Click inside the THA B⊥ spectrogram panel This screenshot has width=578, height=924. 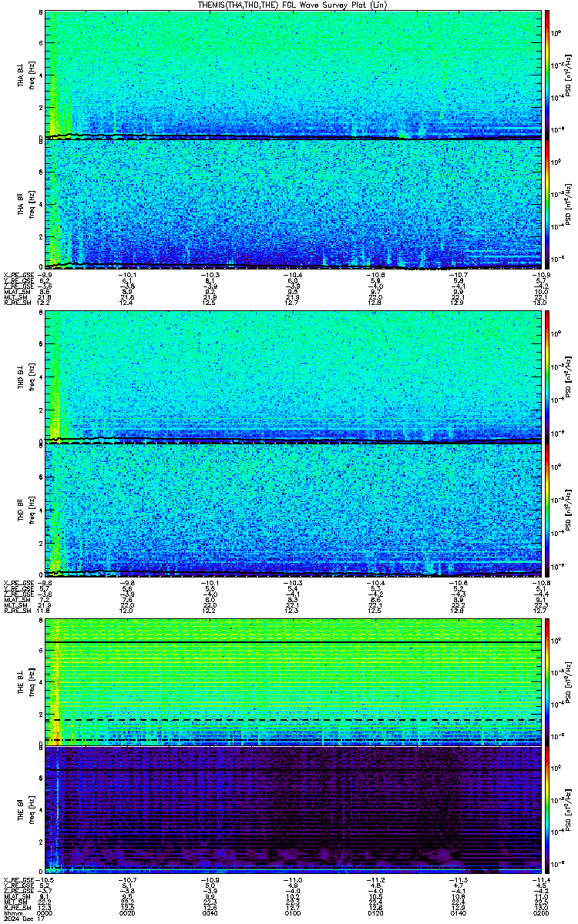point(293,74)
